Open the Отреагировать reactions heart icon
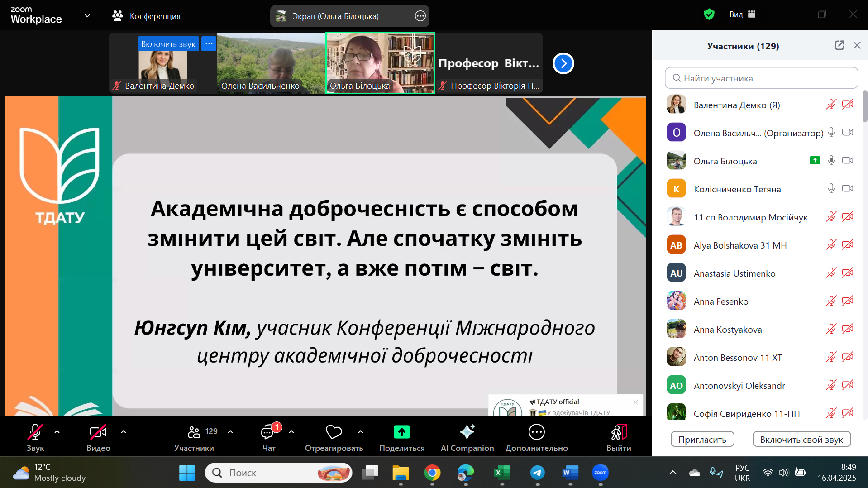This screenshot has height=488, width=868. click(x=334, y=432)
